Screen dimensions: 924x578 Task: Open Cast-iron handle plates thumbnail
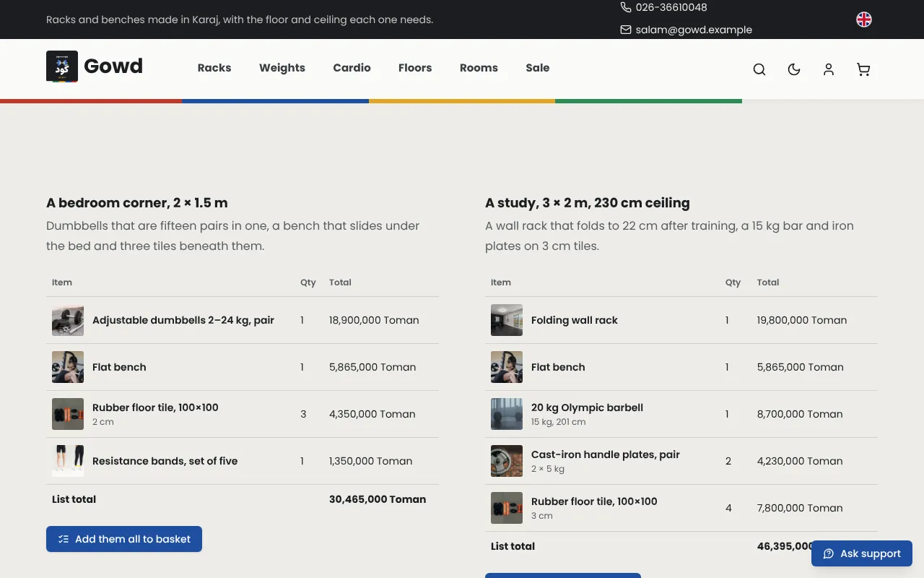point(507,461)
